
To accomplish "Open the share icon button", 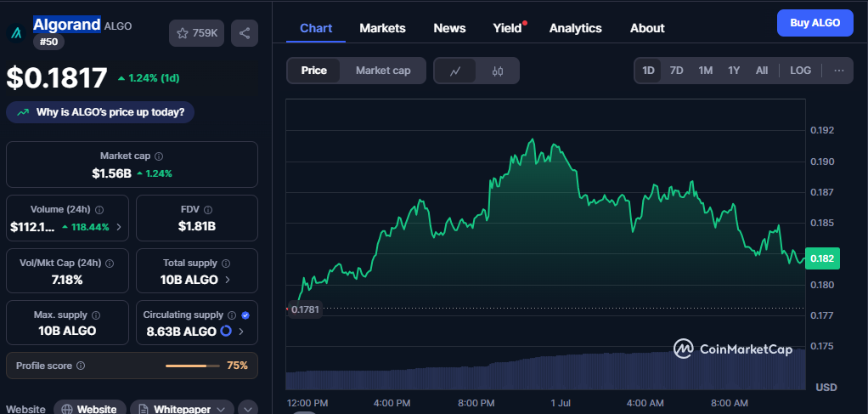I will [x=244, y=33].
